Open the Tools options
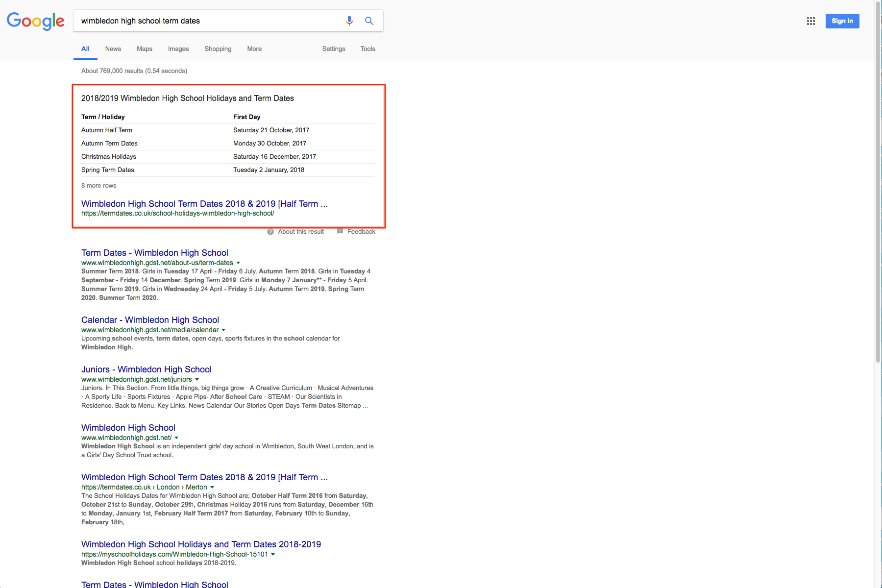 click(368, 49)
